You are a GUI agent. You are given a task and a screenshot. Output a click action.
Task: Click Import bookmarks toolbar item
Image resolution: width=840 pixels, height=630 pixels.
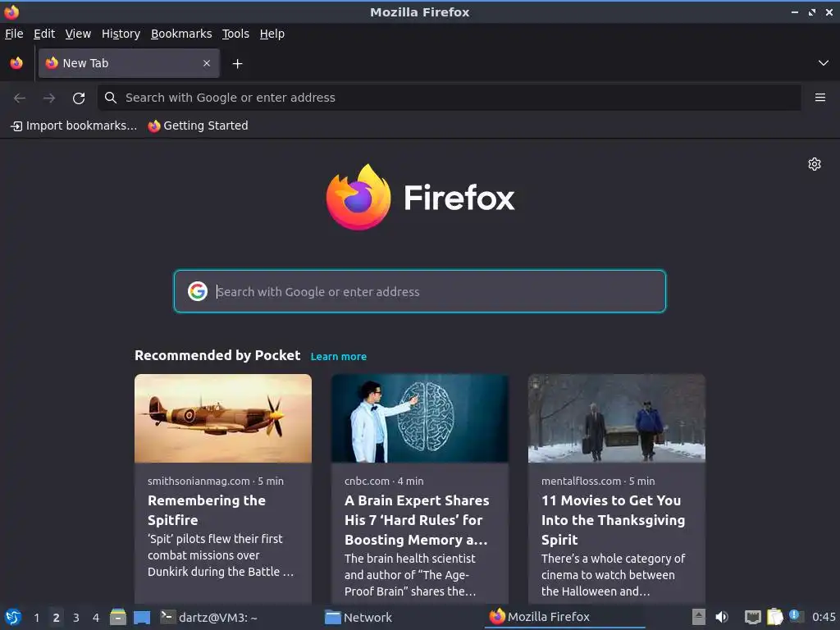click(x=74, y=126)
